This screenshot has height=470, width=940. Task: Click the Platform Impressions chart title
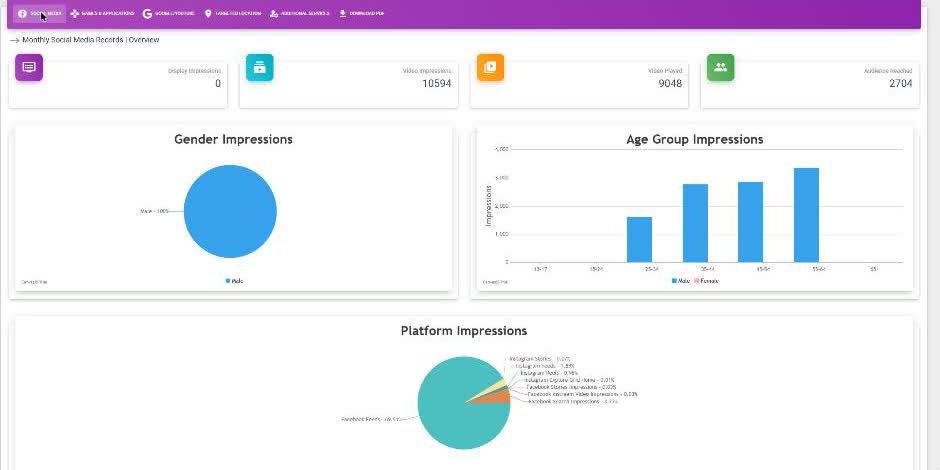[x=464, y=331]
